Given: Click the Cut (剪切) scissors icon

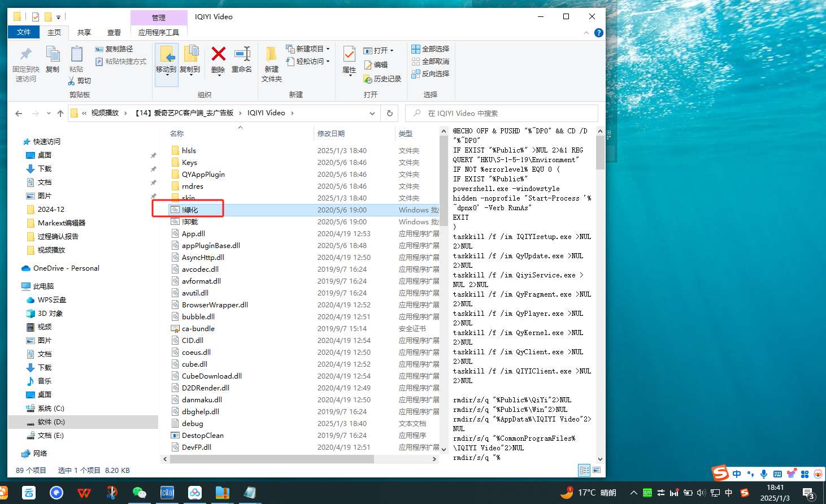Looking at the screenshot, I should coord(79,81).
